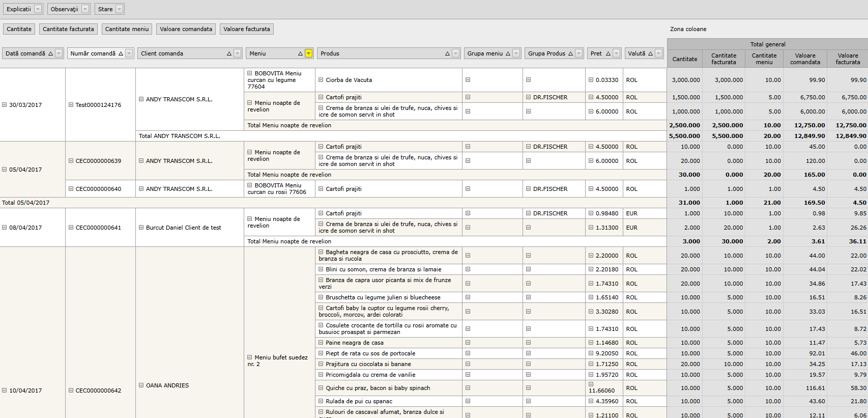Select the Valoare comandata data field
The image size is (868, 418).
coord(186,29)
